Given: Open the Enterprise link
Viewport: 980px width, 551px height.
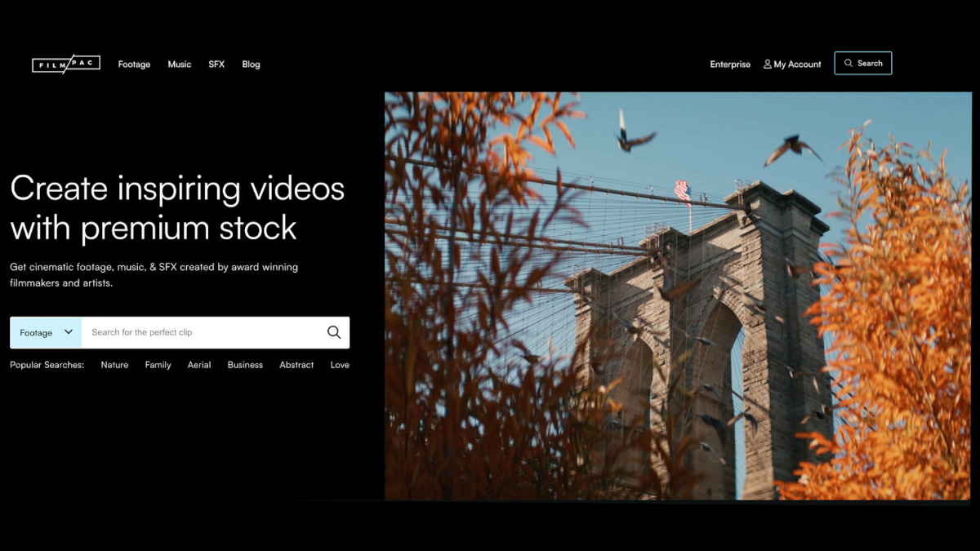Looking at the screenshot, I should [730, 64].
